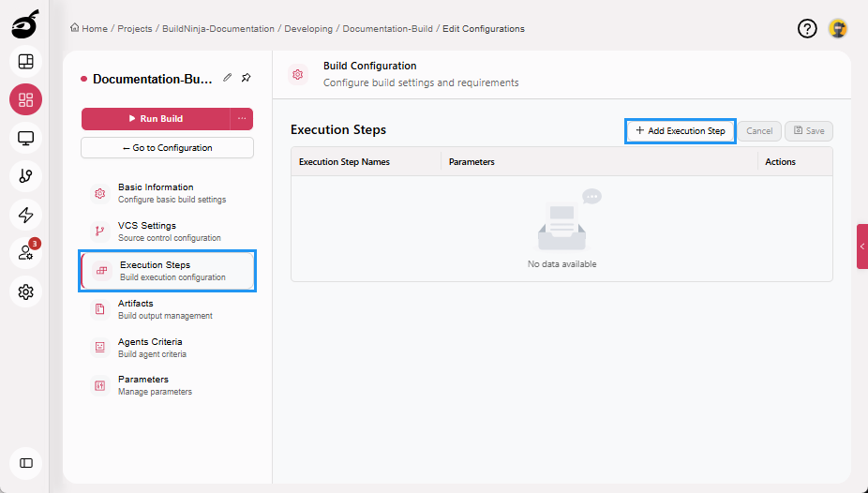Click the No data available message
This screenshot has height=493, width=868.
coord(561,264)
